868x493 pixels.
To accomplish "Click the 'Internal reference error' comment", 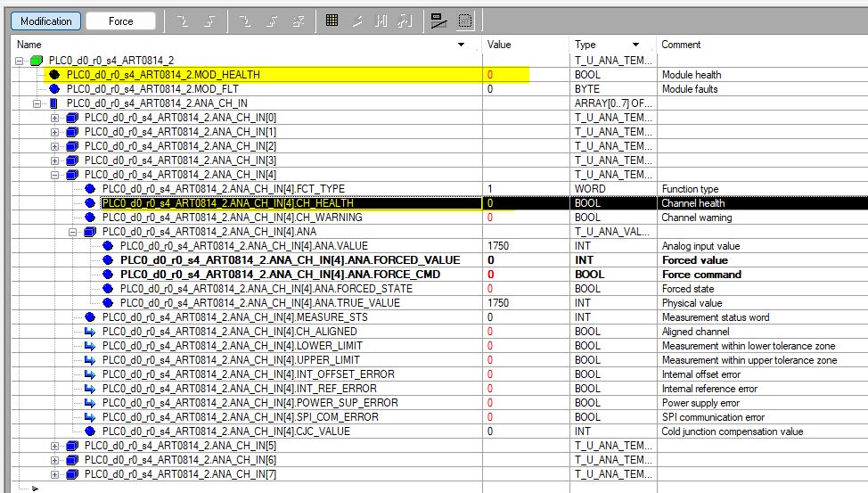I will point(709,389).
